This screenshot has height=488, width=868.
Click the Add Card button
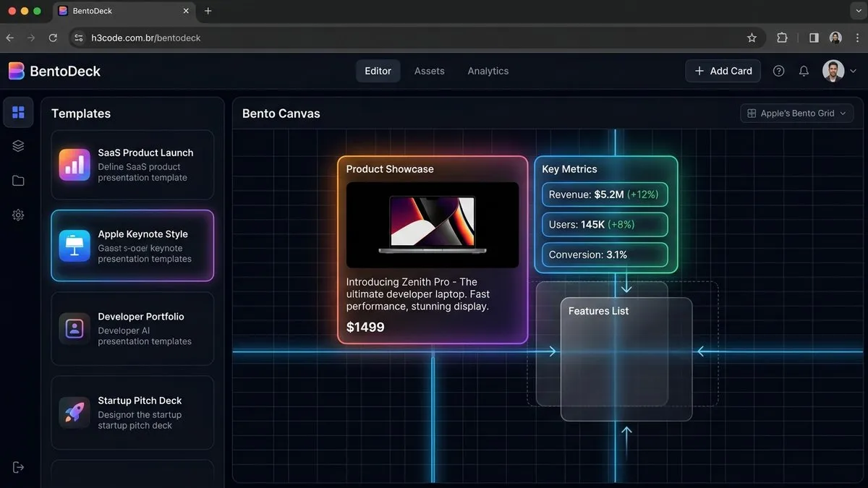(723, 71)
